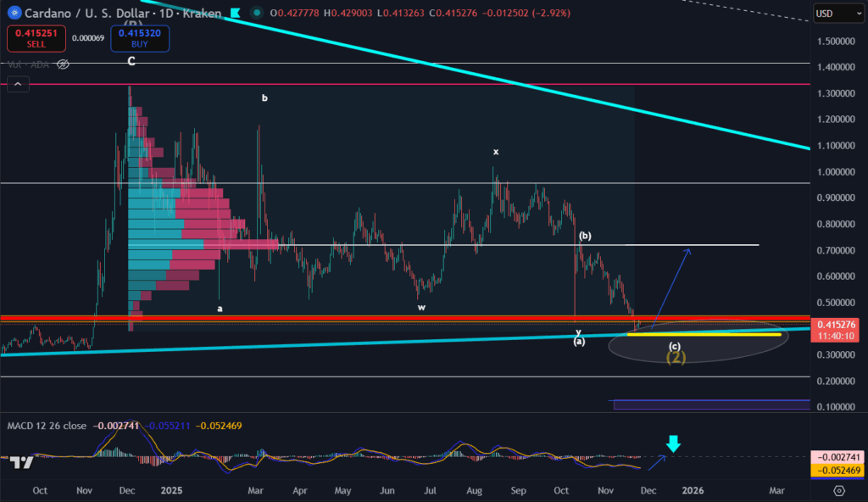
Task: Click the Cardano coin logo in the header
Action: point(14,13)
